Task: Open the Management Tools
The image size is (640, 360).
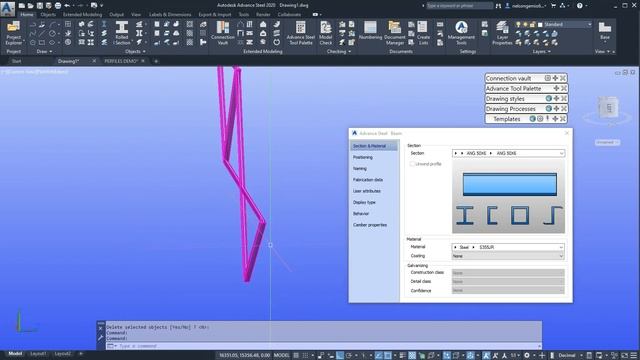Action: click(x=461, y=33)
